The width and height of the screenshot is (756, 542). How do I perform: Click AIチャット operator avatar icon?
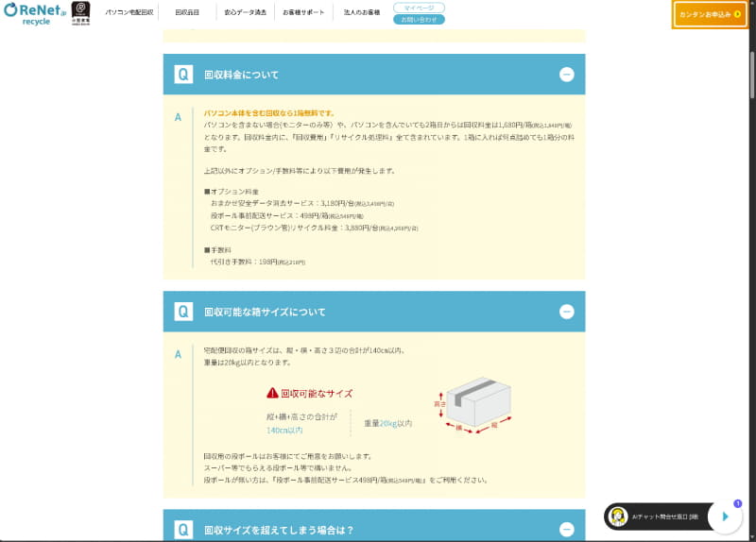(619, 517)
